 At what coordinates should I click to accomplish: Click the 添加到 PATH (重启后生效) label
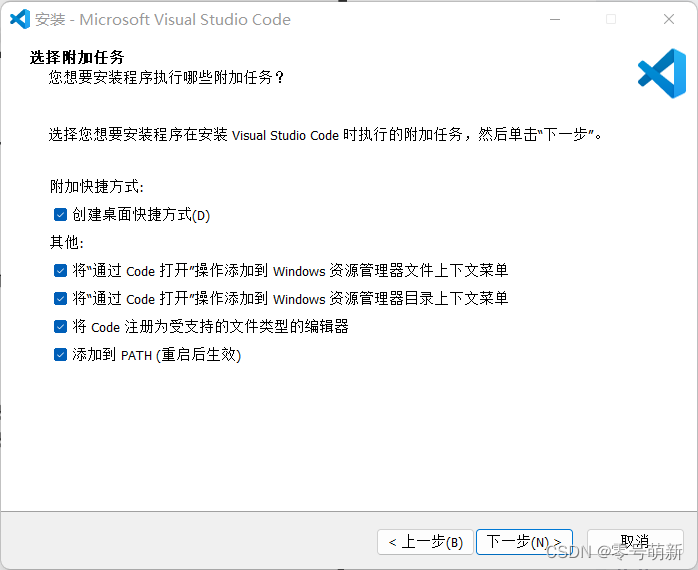point(156,355)
